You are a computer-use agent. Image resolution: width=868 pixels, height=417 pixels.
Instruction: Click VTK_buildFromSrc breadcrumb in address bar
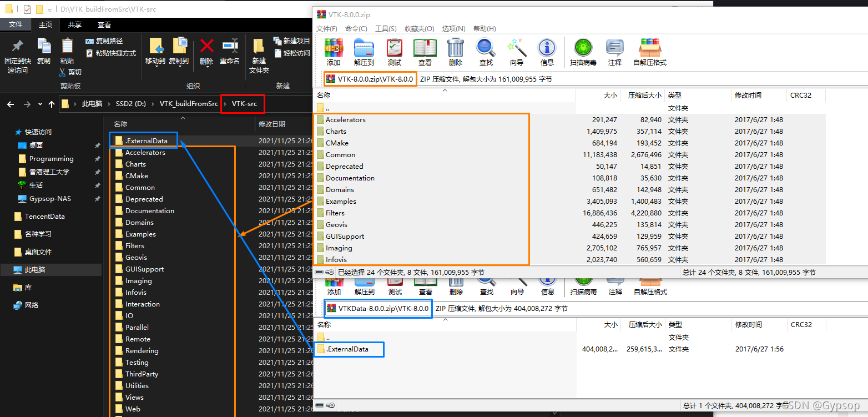[189, 104]
